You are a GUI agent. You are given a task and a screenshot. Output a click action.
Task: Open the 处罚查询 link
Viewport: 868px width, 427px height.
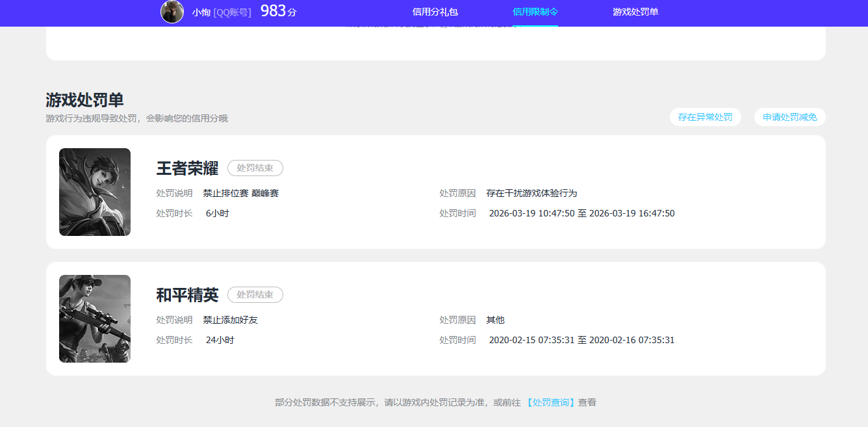pos(550,402)
